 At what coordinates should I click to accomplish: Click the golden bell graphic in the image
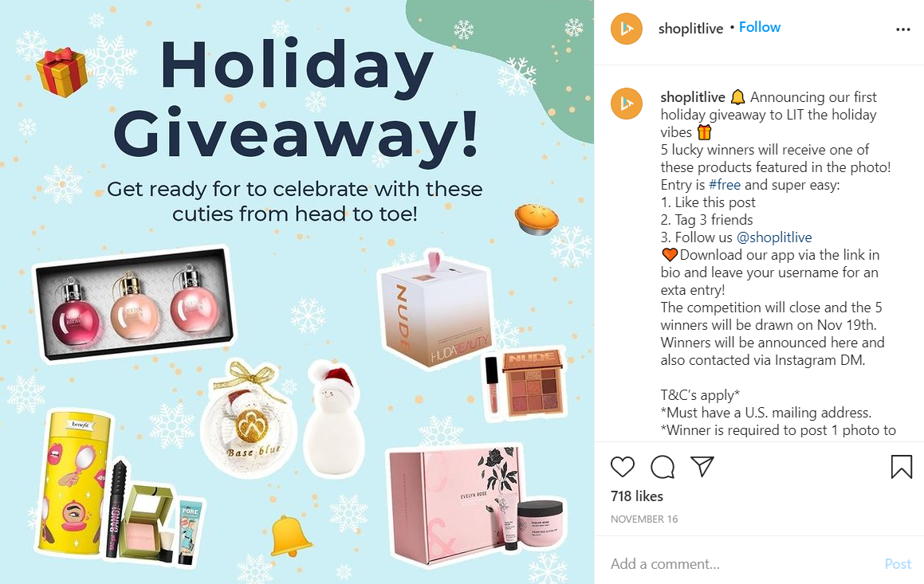point(290,535)
